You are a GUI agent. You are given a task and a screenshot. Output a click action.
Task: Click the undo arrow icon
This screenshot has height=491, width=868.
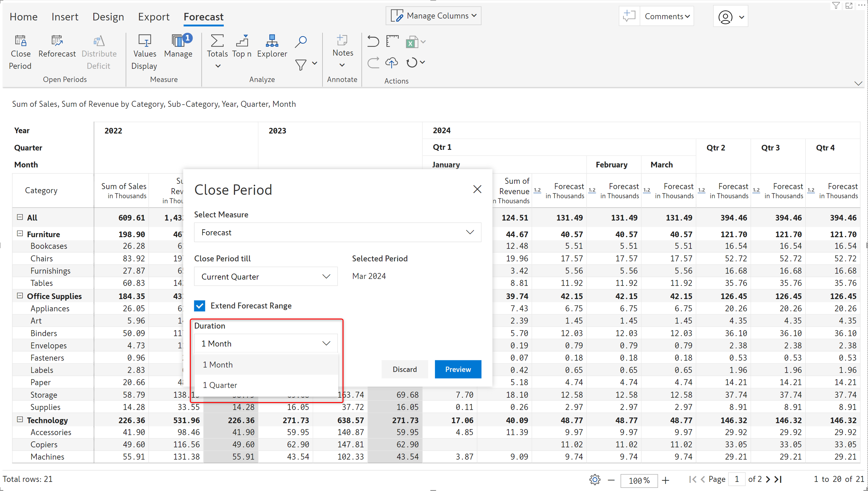(x=373, y=41)
